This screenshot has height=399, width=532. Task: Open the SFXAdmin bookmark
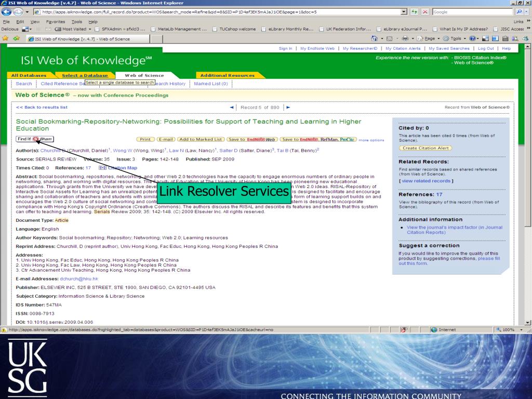tap(120, 29)
